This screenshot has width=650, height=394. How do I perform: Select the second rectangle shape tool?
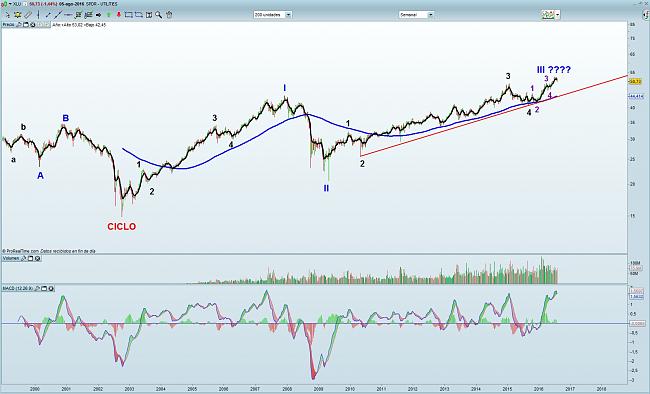click(139, 15)
